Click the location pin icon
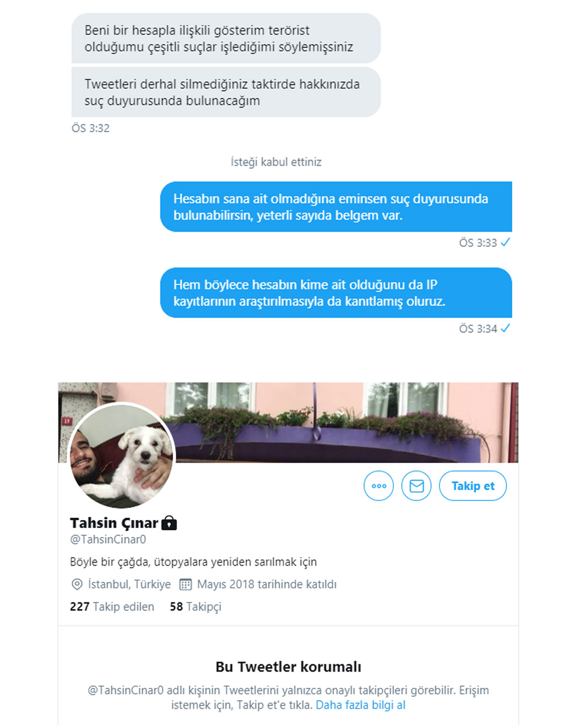 pyautogui.click(x=77, y=584)
